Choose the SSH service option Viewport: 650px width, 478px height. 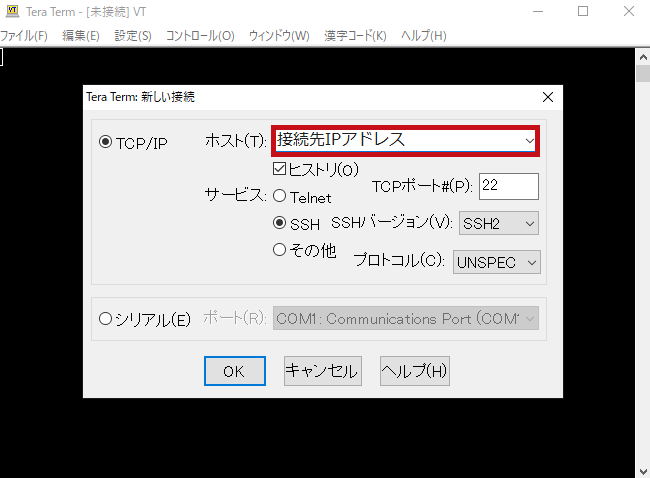point(279,223)
